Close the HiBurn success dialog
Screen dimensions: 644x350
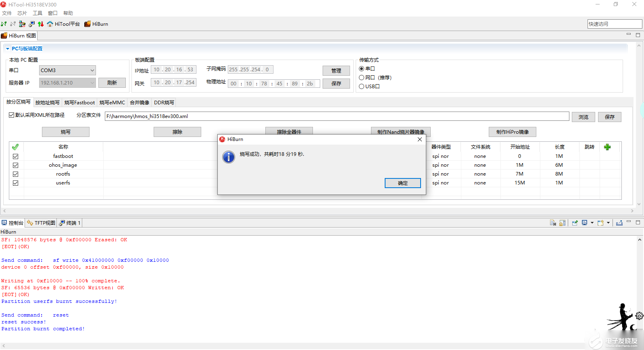click(420, 139)
